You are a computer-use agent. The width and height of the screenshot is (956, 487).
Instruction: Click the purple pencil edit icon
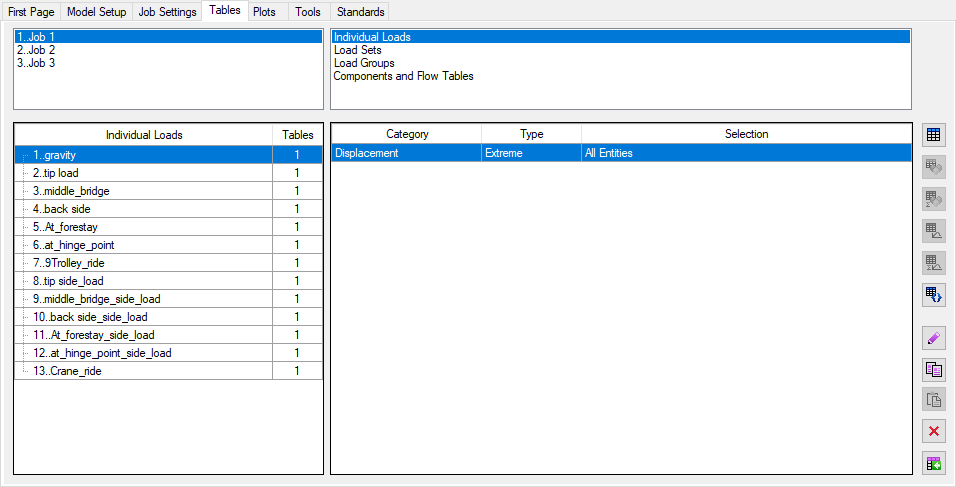click(934, 339)
